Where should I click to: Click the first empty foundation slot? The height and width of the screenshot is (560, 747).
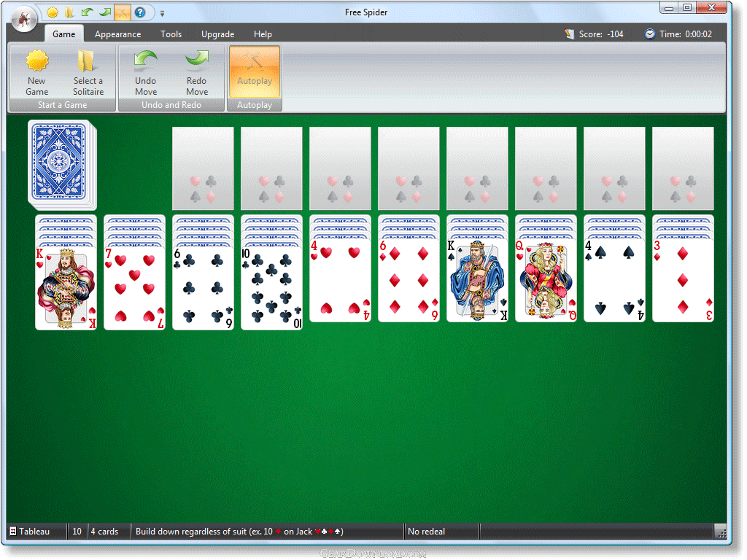tap(203, 168)
